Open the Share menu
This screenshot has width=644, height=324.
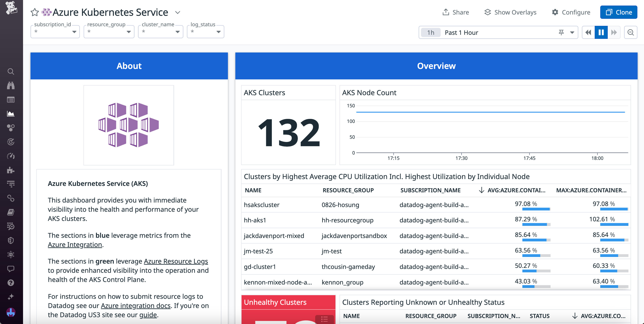[456, 12]
